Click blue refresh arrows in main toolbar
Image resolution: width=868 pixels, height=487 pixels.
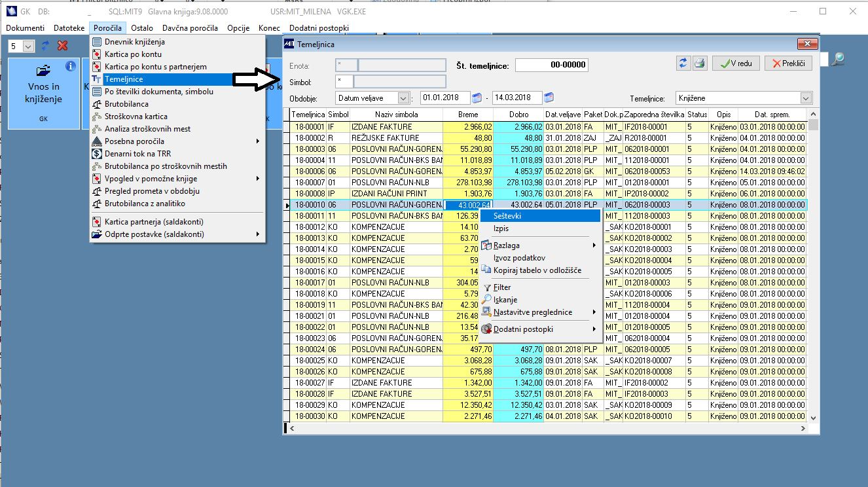click(46, 46)
